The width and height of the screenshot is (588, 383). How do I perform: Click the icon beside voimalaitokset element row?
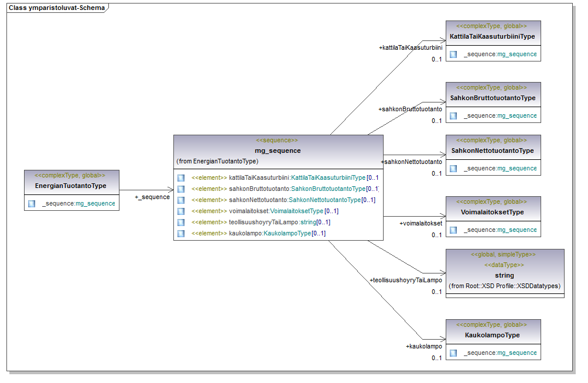(181, 211)
